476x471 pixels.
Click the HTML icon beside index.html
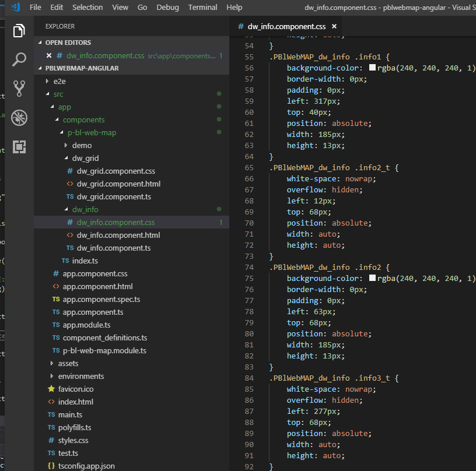pos(51,402)
